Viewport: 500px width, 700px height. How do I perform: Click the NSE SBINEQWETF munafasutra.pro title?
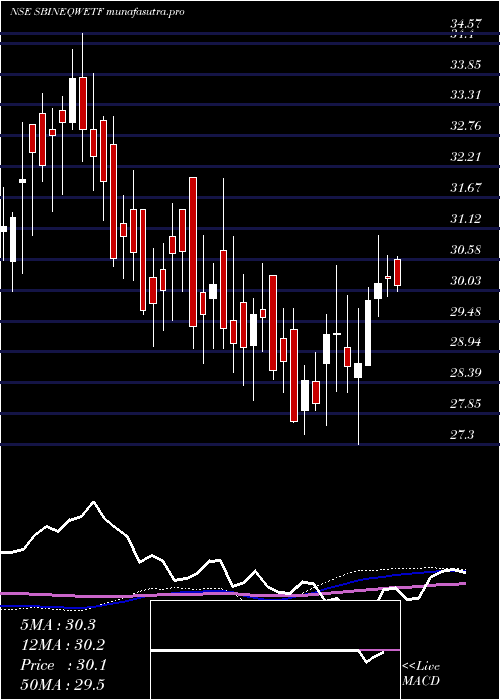(x=97, y=12)
